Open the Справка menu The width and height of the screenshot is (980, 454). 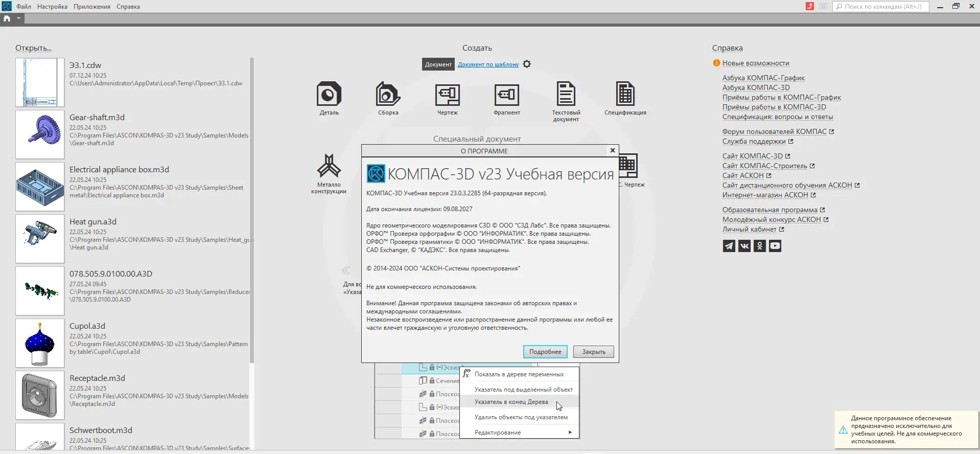(x=128, y=7)
